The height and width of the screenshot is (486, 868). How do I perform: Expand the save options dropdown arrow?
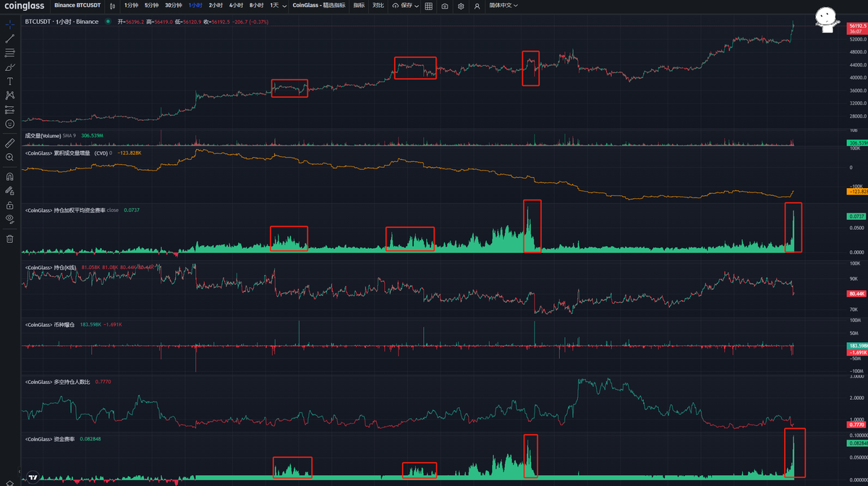click(x=417, y=6)
